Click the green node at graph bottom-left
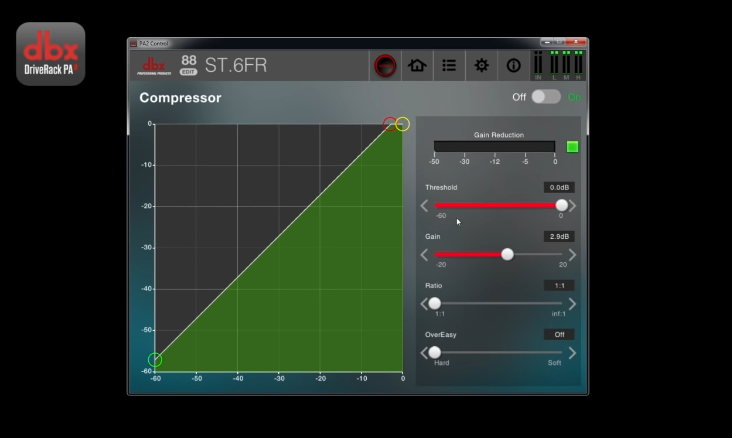Image resolution: width=732 pixels, height=438 pixels. (155, 360)
